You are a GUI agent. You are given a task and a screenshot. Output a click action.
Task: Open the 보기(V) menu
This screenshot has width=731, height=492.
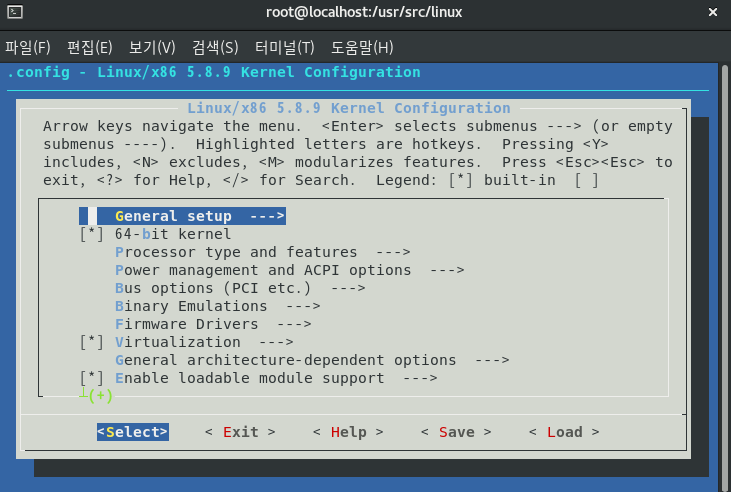[152, 47]
